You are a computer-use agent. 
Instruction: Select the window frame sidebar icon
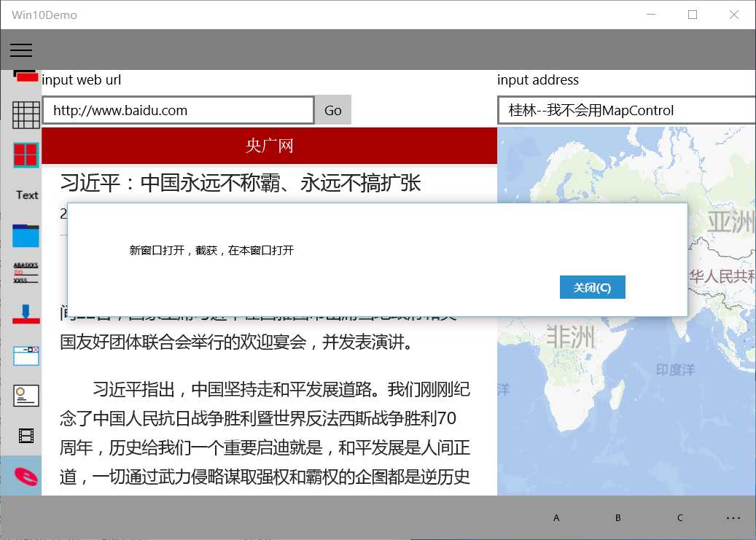pos(26,356)
